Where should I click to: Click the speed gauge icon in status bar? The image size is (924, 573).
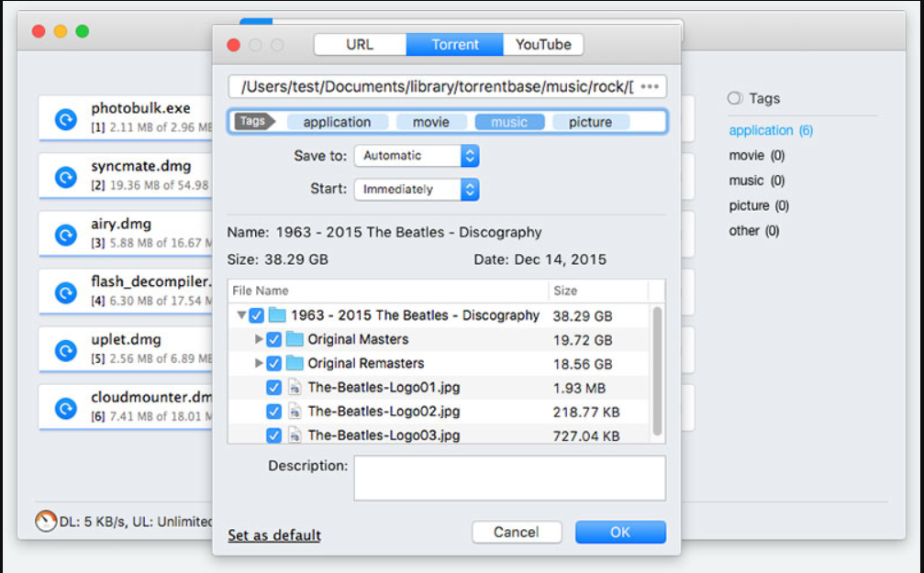pyautogui.click(x=46, y=521)
